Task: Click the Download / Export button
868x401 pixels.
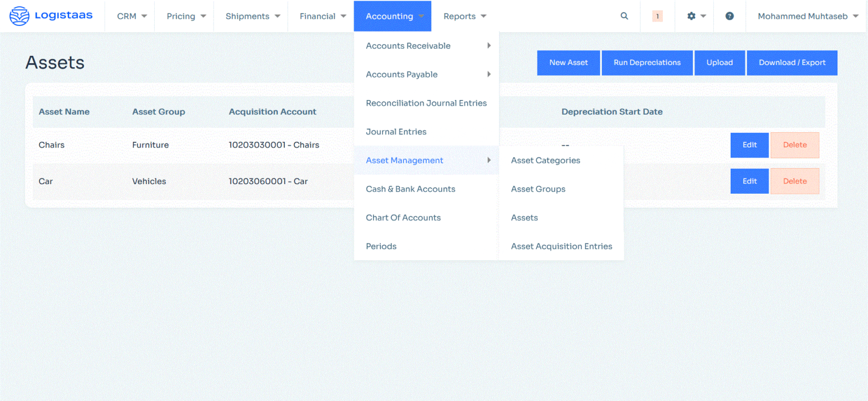Action: coord(792,63)
